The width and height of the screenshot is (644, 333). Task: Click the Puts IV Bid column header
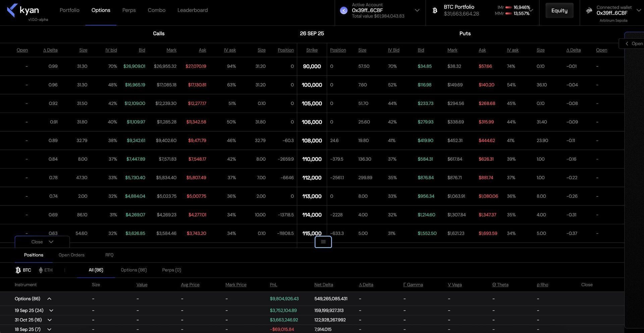coord(394,50)
